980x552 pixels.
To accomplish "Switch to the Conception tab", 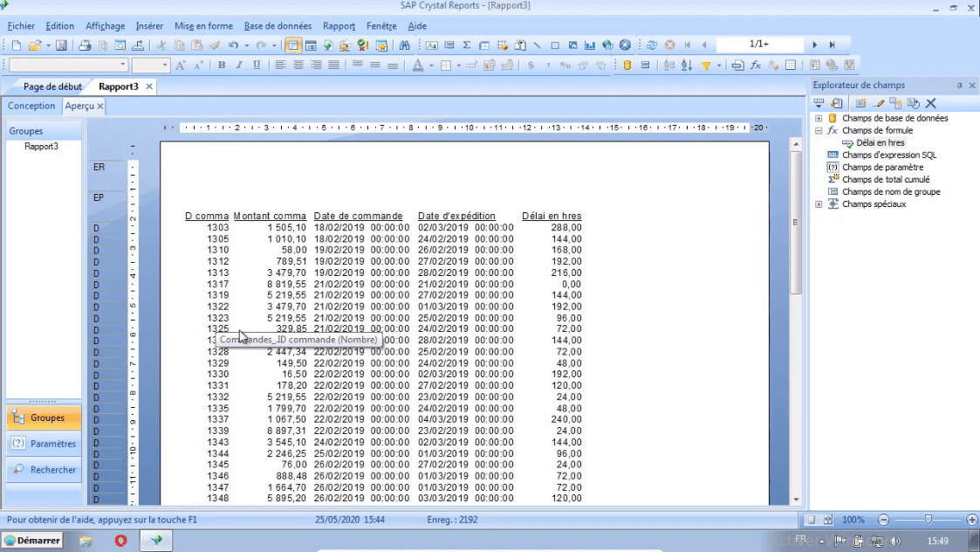I will coord(31,106).
